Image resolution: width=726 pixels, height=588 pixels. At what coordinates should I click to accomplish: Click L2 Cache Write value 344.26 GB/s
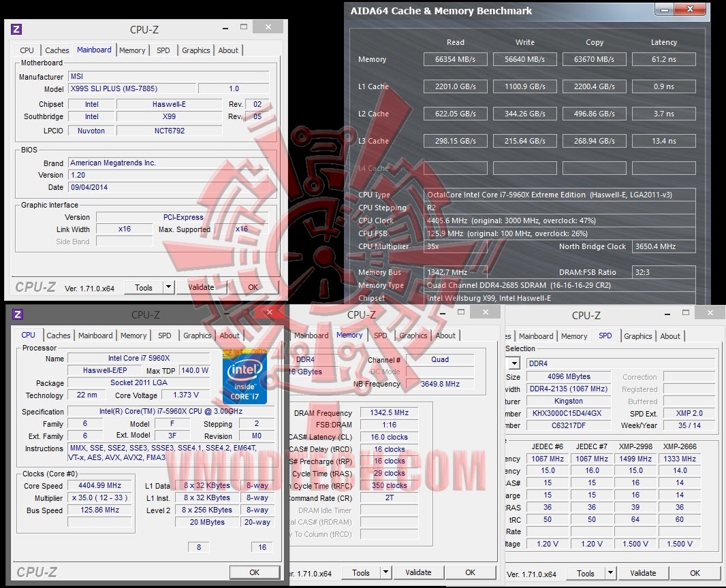point(525,114)
